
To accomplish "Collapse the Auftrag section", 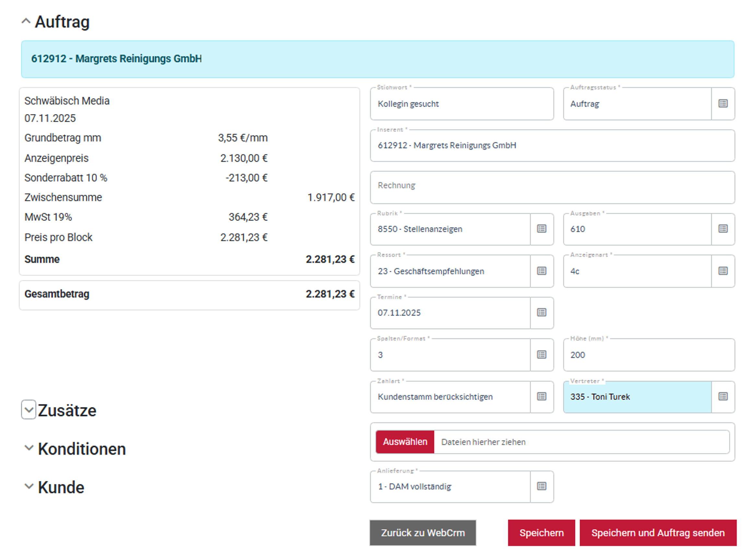I will tap(26, 21).
